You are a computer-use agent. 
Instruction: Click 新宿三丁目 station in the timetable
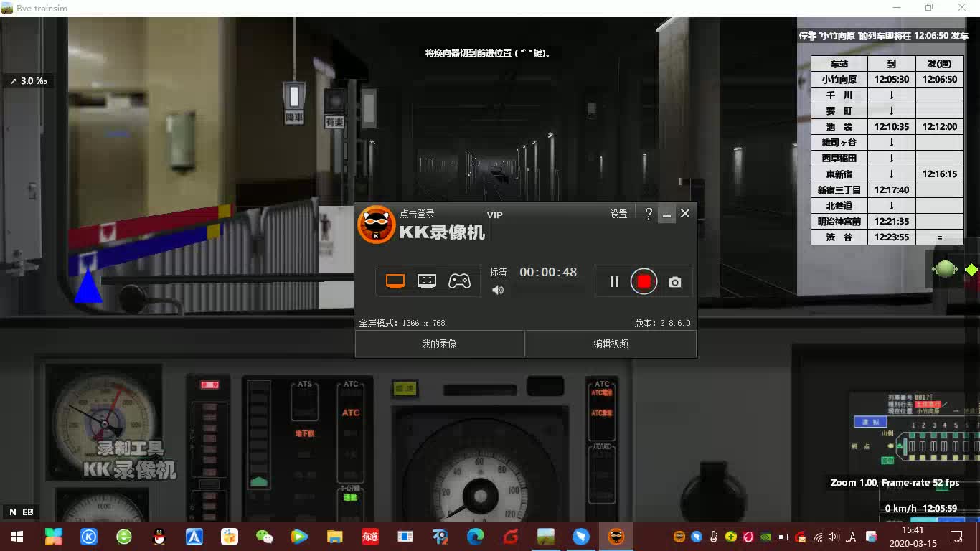[x=839, y=190]
